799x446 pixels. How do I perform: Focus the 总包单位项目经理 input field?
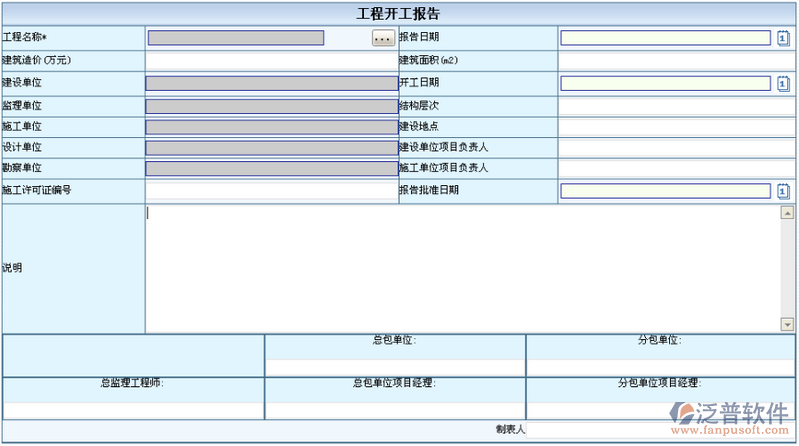point(395,410)
